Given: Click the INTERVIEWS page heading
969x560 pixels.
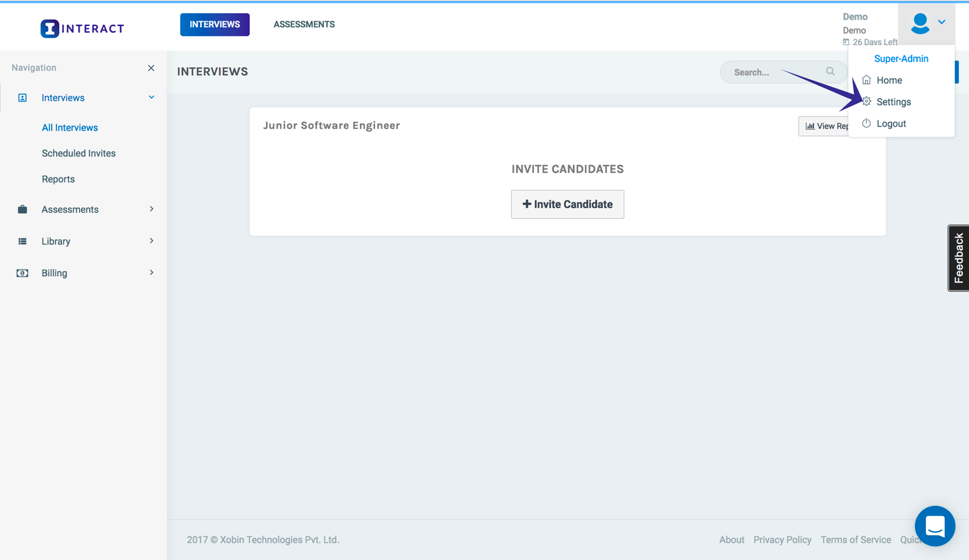Looking at the screenshot, I should coord(212,72).
